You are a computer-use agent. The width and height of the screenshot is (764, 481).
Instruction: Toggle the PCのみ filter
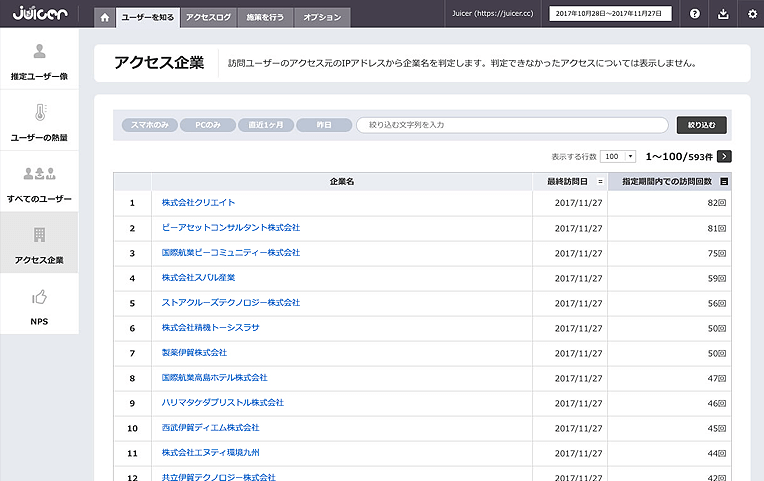click(207, 125)
